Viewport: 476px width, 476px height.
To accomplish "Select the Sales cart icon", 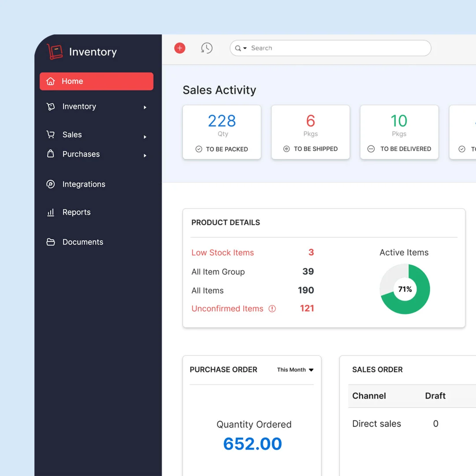I will click(50, 134).
